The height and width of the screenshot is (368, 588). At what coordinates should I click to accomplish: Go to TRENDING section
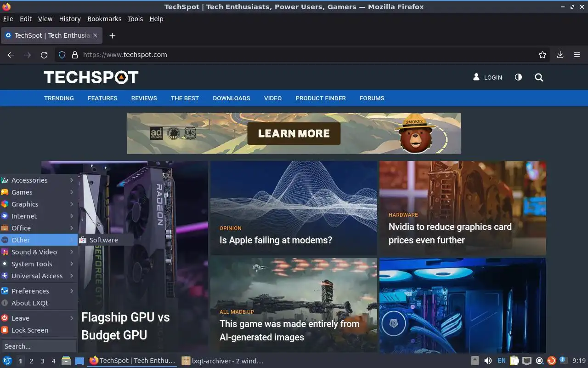(x=59, y=98)
